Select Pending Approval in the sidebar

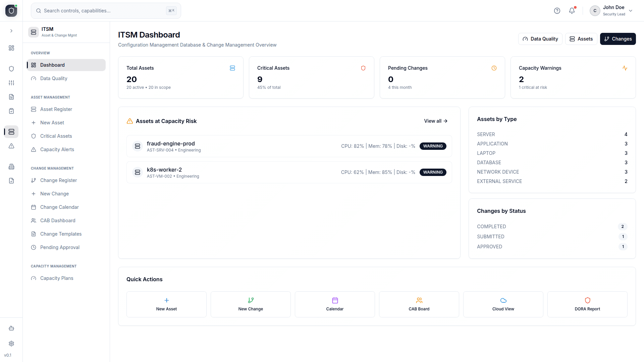[59, 247]
